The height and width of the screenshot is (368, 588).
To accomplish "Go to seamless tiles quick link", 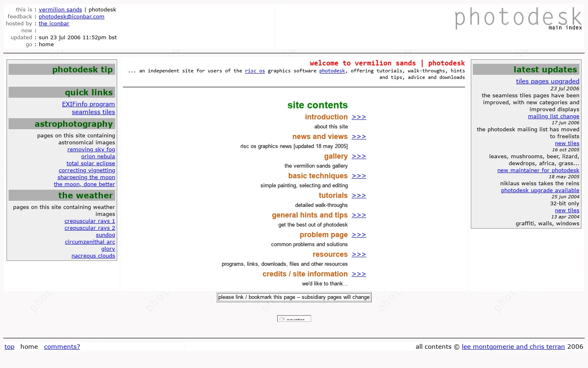I will 94,112.
